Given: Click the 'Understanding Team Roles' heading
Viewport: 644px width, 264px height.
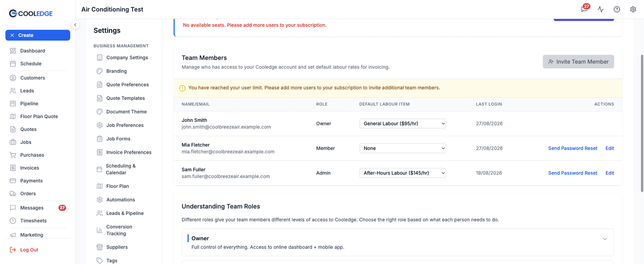Looking at the screenshot, I should [221, 206].
